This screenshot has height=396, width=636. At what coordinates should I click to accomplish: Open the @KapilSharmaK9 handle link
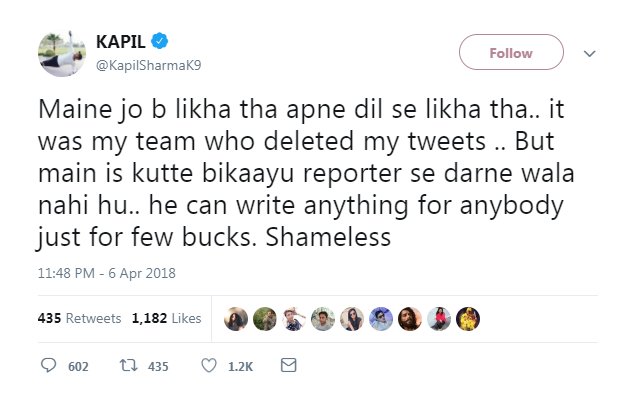[x=148, y=65]
